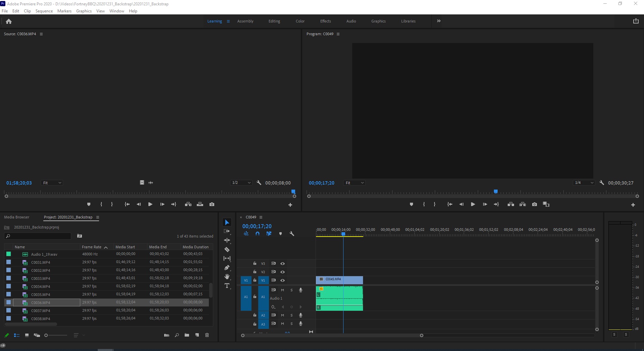Select the Type tool
Screen dimensions: 644x351
(x=227, y=286)
